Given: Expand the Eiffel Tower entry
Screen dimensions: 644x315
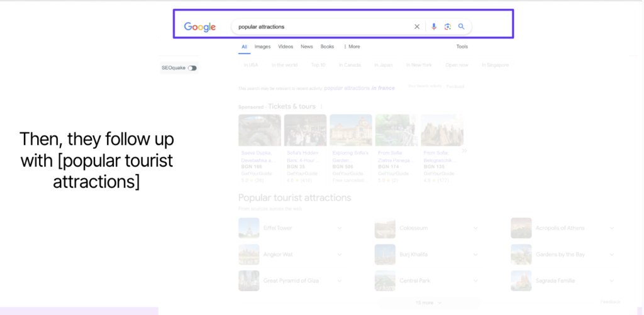Looking at the screenshot, I should 340,228.
